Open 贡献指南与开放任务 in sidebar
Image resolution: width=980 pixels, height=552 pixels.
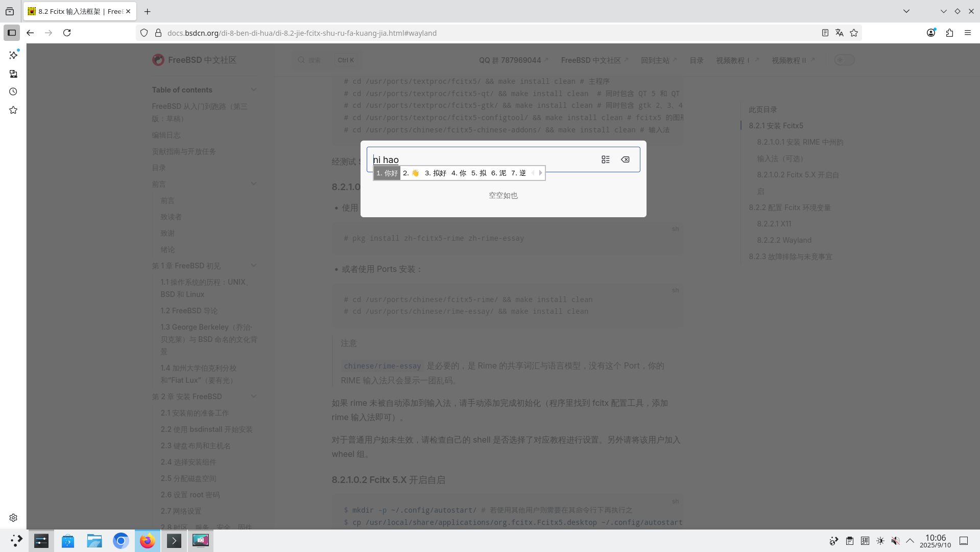[184, 151]
